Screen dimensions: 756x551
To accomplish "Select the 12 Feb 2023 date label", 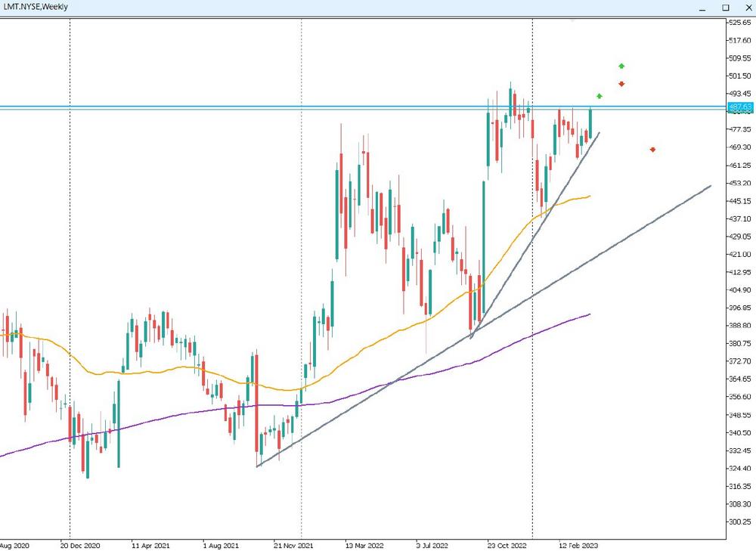I will pos(578,544).
